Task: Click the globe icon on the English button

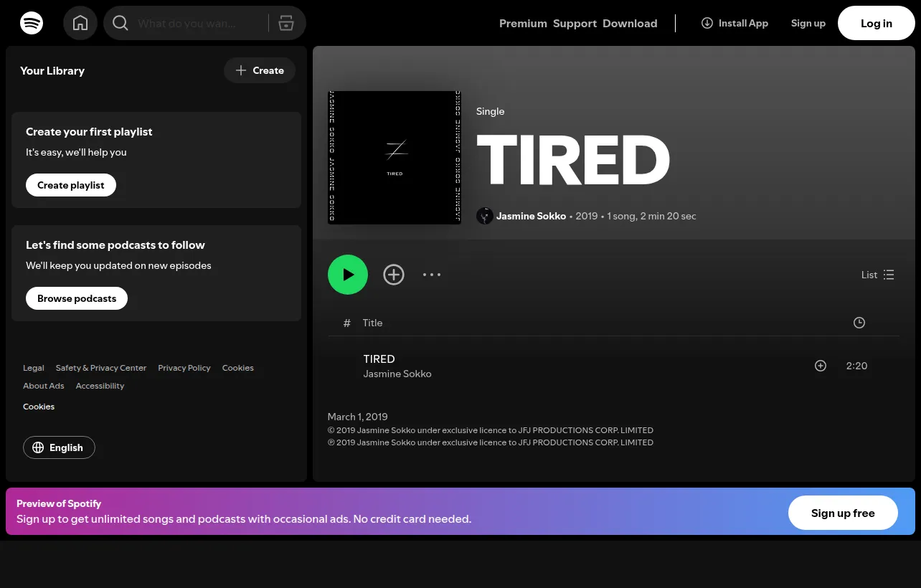Action: tap(39, 447)
